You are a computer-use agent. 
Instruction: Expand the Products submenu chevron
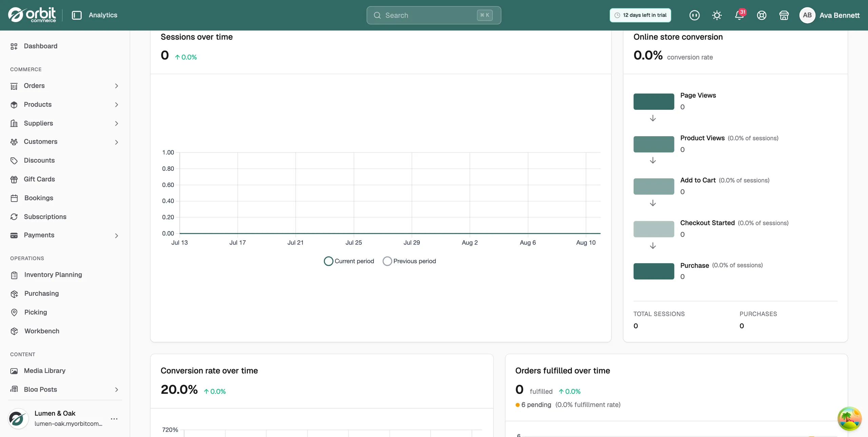coord(116,105)
